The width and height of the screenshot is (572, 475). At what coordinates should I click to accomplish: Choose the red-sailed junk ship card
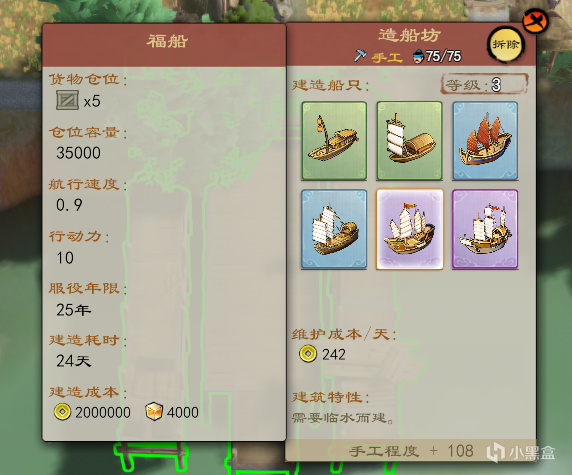(485, 141)
